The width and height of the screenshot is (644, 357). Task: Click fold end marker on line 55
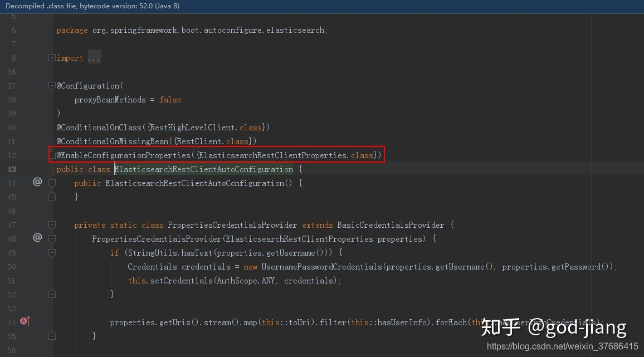52,336
